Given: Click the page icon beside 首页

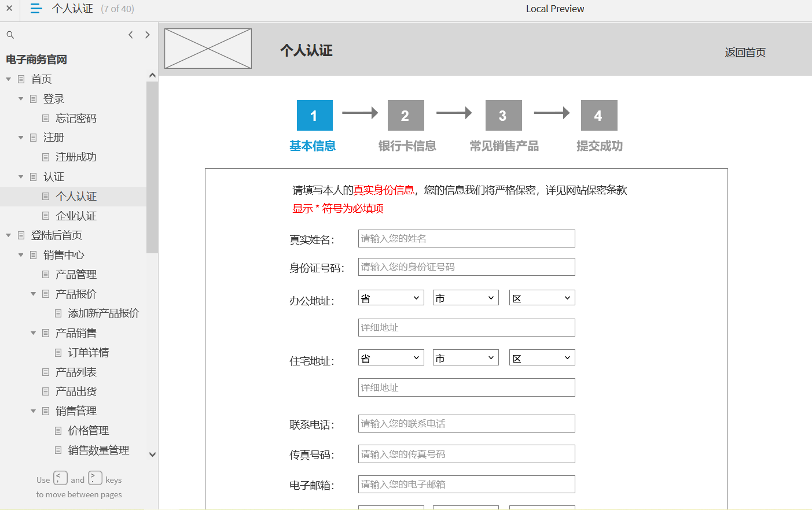Looking at the screenshot, I should (x=21, y=79).
